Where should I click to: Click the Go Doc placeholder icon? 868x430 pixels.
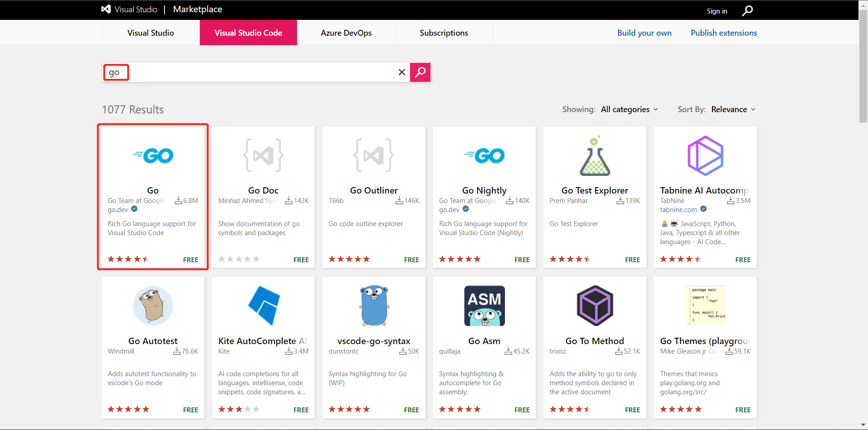tap(264, 156)
